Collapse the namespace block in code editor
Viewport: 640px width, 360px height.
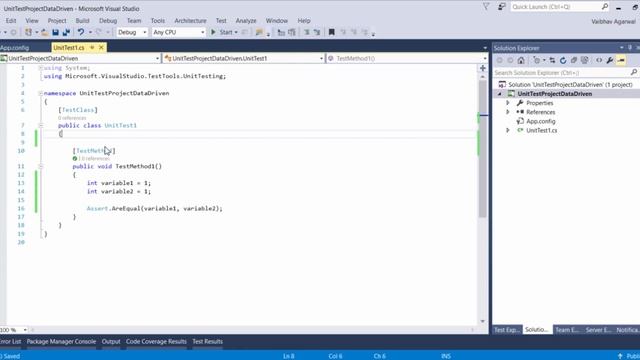[40, 93]
